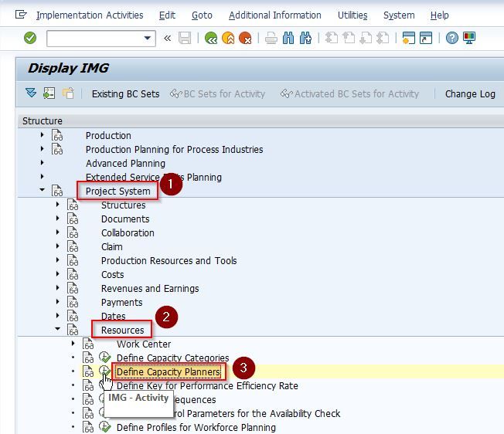The height and width of the screenshot is (434, 504).
Task: Open the Additional Information menu
Action: click(275, 15)
